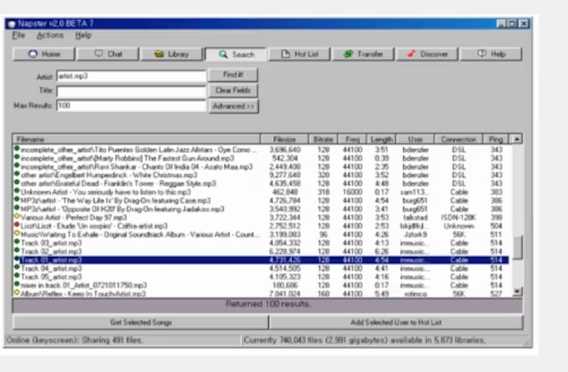Open the Actions menu
Viewport: 568px width, 372px height.
pyautogui.click(x=50, y=35)
